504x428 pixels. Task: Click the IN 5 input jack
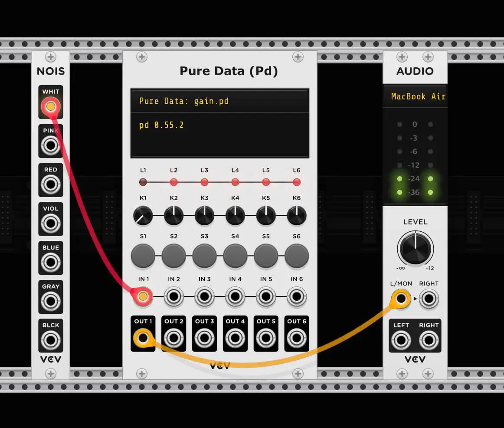tap(266, 296)
